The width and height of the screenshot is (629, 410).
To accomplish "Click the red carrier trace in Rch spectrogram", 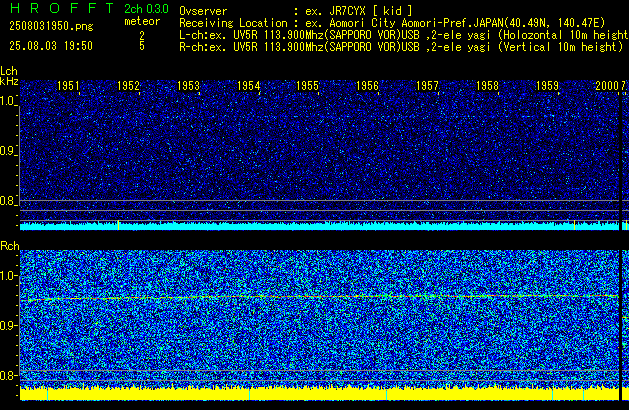I will pos(319,297).
